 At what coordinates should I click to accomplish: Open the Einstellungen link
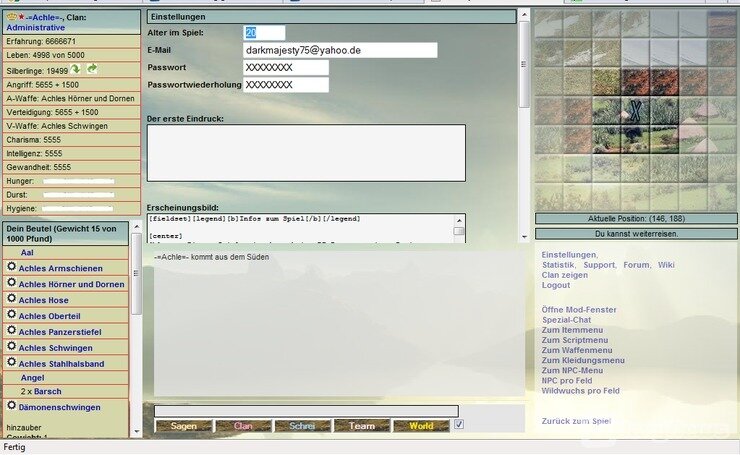pyautogui.click(x=569, y=255)
